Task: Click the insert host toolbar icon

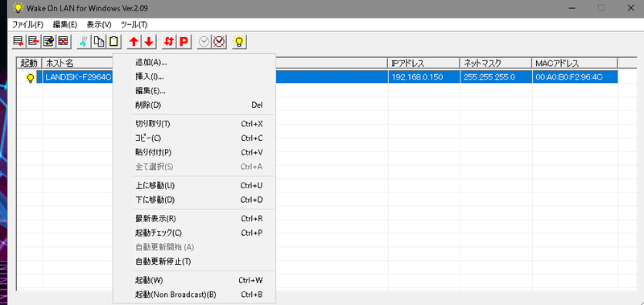Action: [x=33, y=42]
